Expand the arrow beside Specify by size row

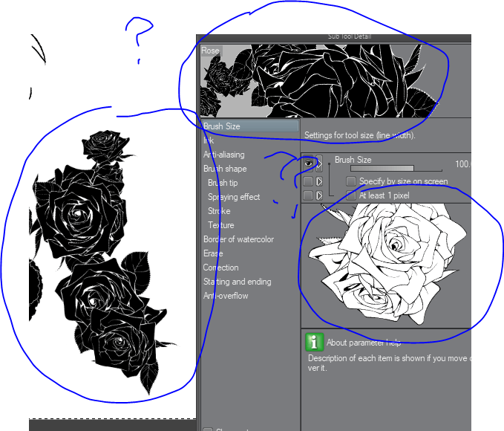click(320, 181)
